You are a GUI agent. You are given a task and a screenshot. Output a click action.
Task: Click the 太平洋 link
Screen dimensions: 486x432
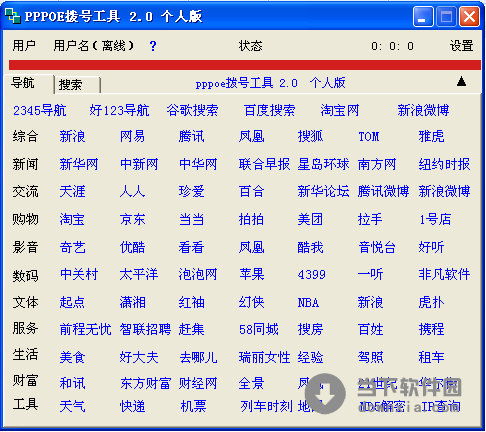(x=139, y=275)
